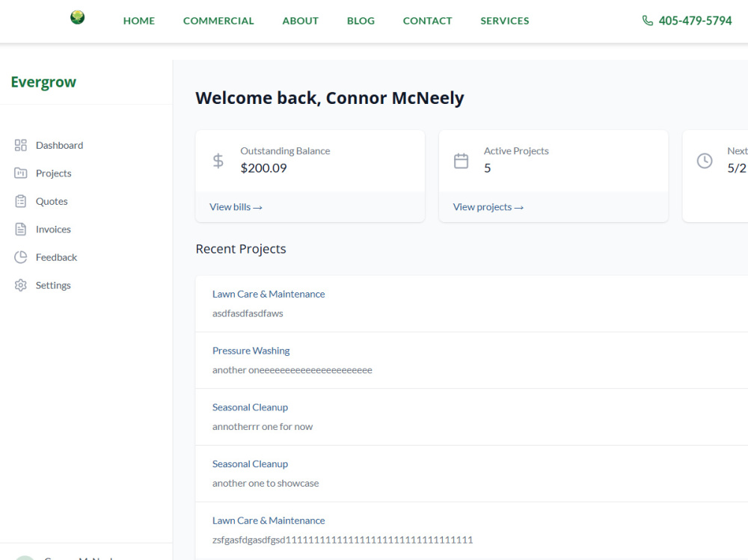Click the Outstanding Balance label

coord(285,151)
